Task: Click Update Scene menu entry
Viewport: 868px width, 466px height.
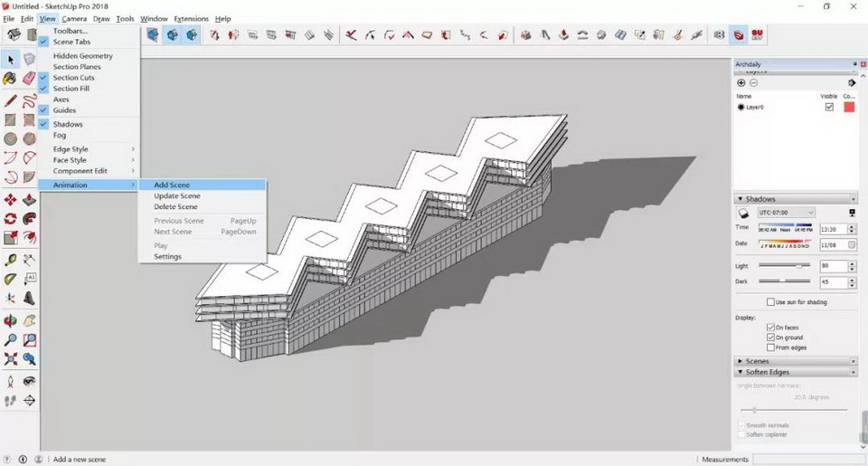Action: pos(177,195)
